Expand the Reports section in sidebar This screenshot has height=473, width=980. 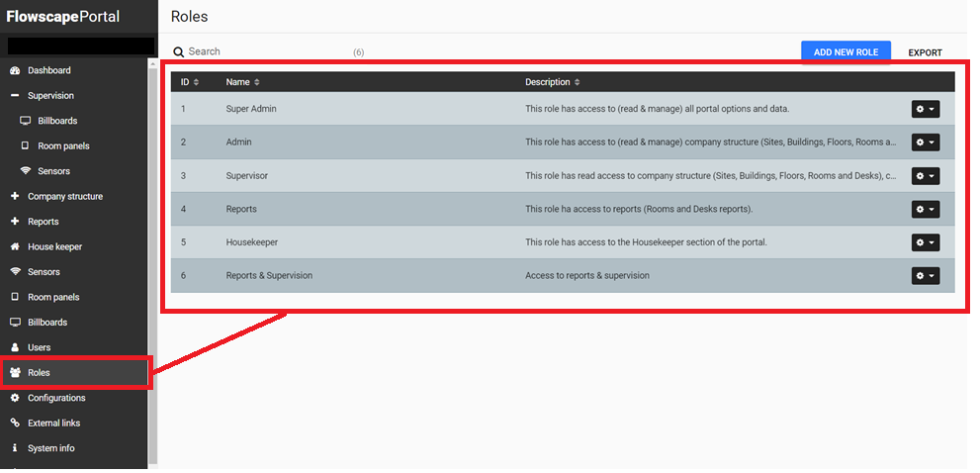(x=16, y=222)
